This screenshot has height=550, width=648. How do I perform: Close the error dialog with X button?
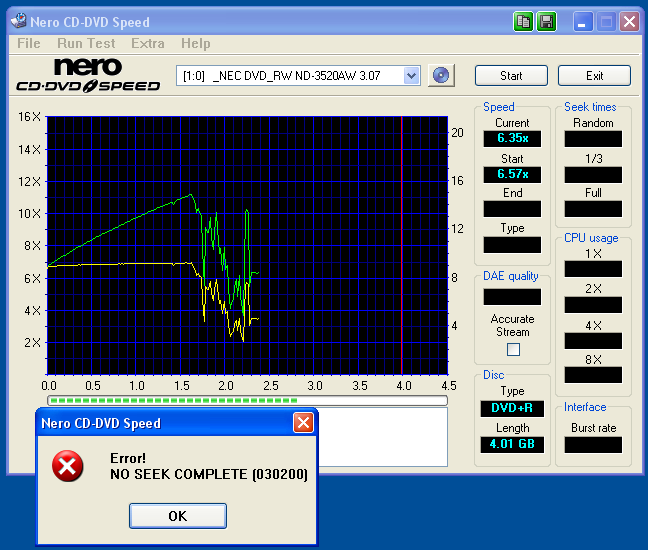coord(303,423)
